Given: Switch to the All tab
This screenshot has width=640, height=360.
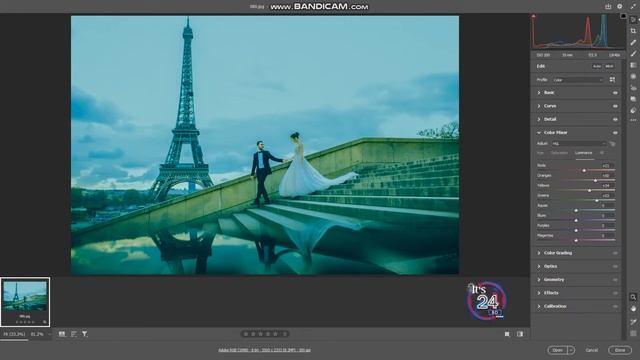Looking at the screenshot, I should 602,153.
